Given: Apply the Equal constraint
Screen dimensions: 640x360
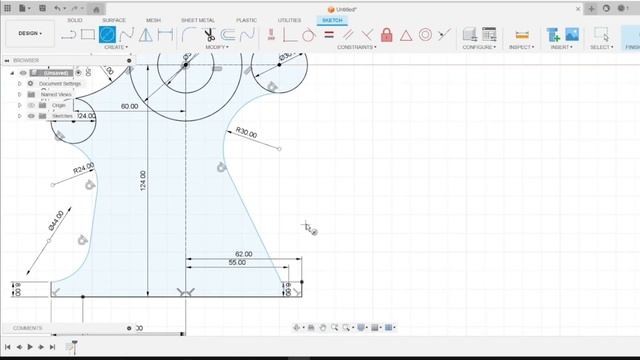Looking at the screenshot, I should coord(329,35).
